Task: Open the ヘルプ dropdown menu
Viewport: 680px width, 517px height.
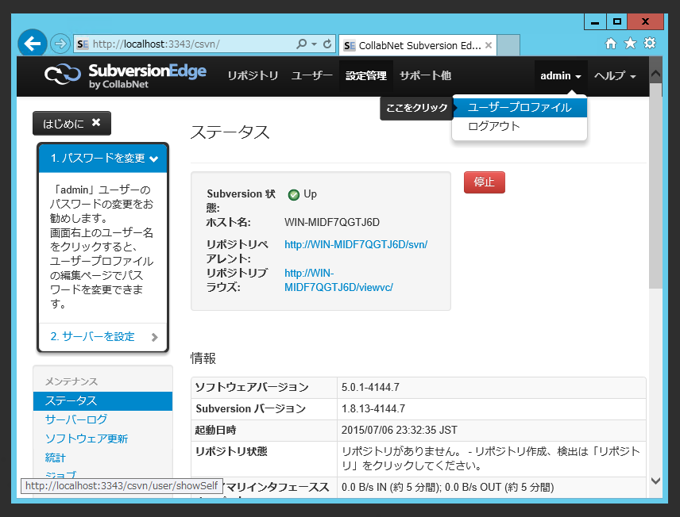Action: coord(615,76)
